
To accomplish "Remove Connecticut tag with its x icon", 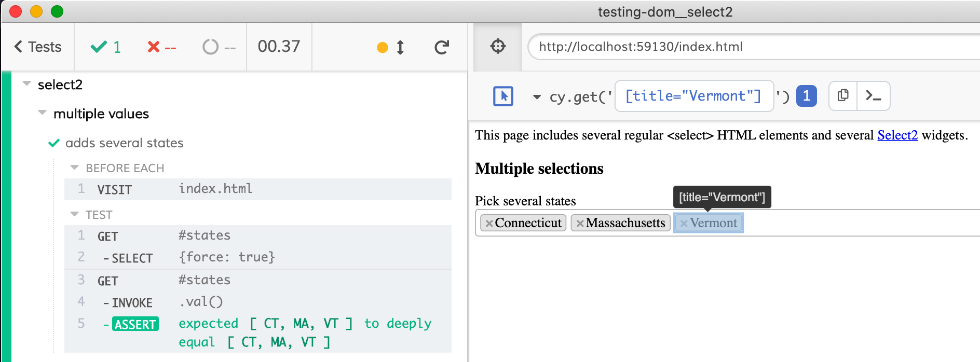I will 489,224.
